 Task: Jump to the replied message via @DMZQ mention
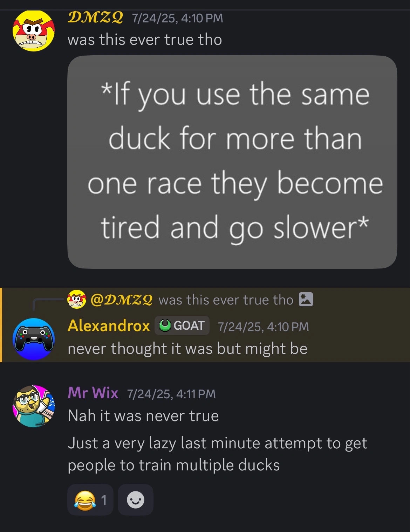coord(121,300)
